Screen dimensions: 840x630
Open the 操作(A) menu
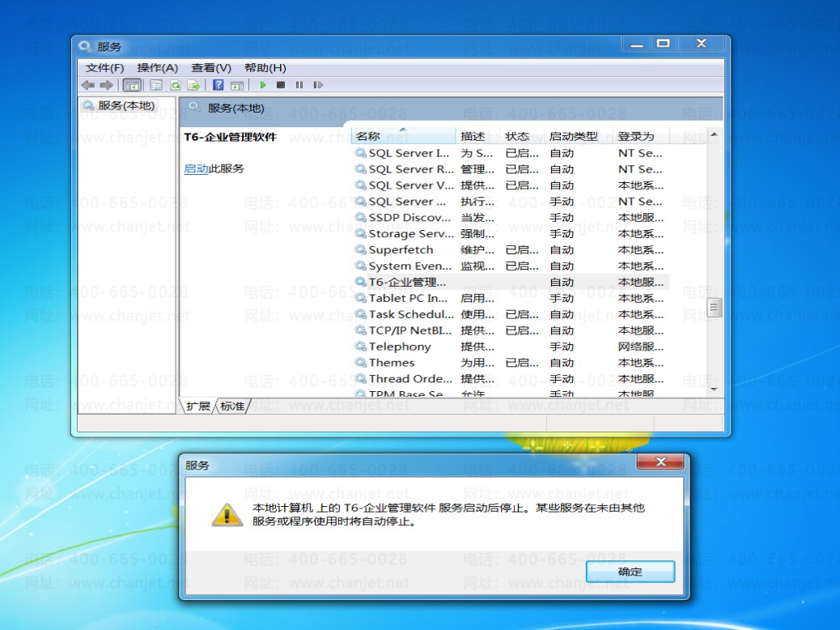pos(157,68)
